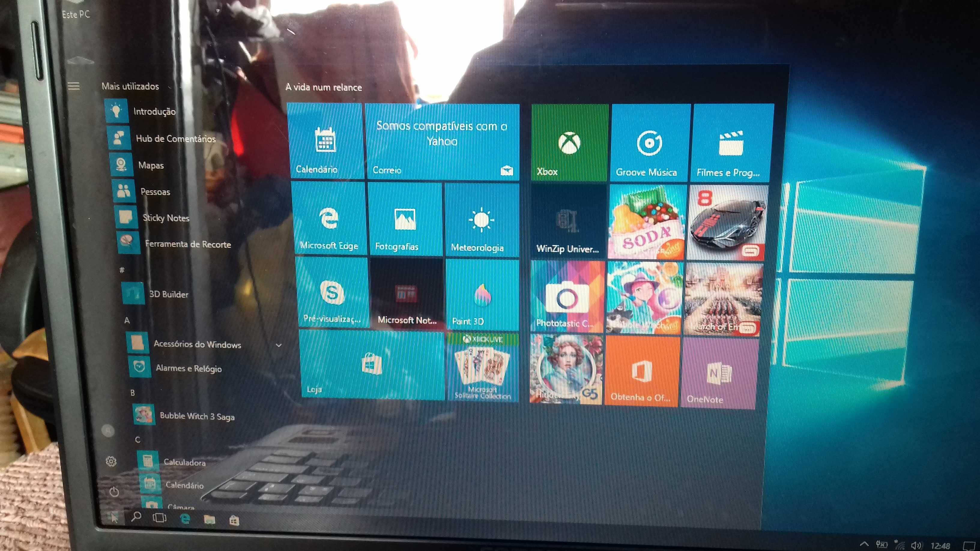Open Phototastic Collage tile
980x551 pixels.
[567, 297]
